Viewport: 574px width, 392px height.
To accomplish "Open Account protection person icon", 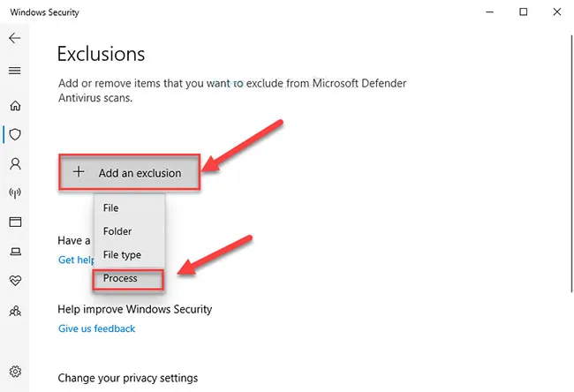I will pyautogui.click(x=14, y=164).
